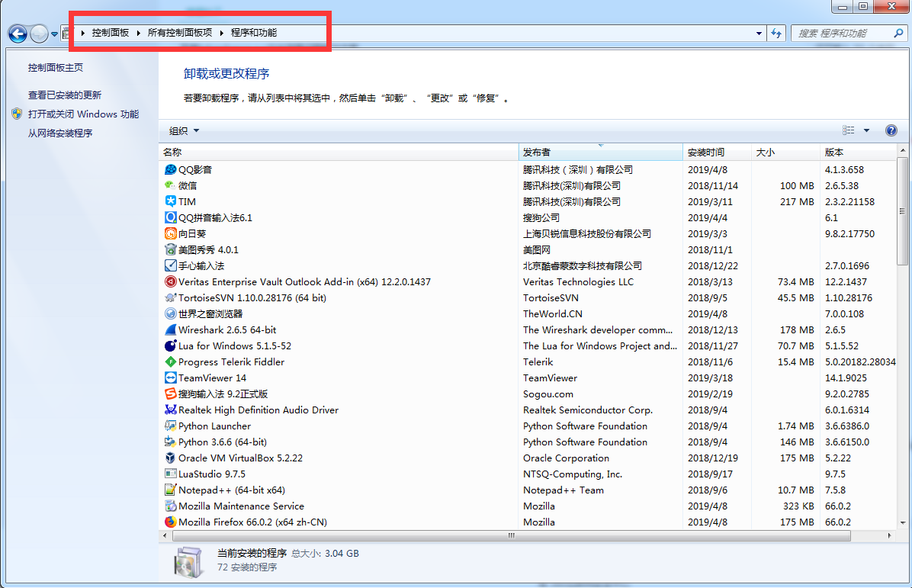Click the 搜狗输入法 icon
The image size is (912, 588).
point(170,394)
